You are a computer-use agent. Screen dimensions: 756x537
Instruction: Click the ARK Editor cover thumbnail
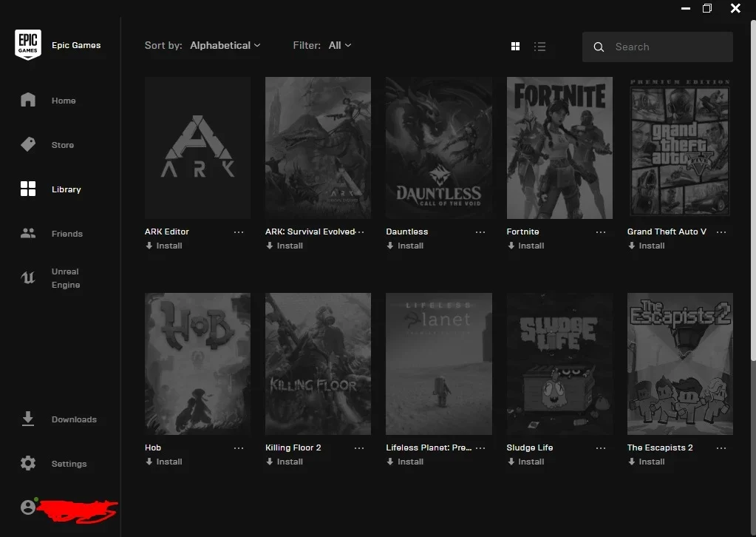coord(197,148)
